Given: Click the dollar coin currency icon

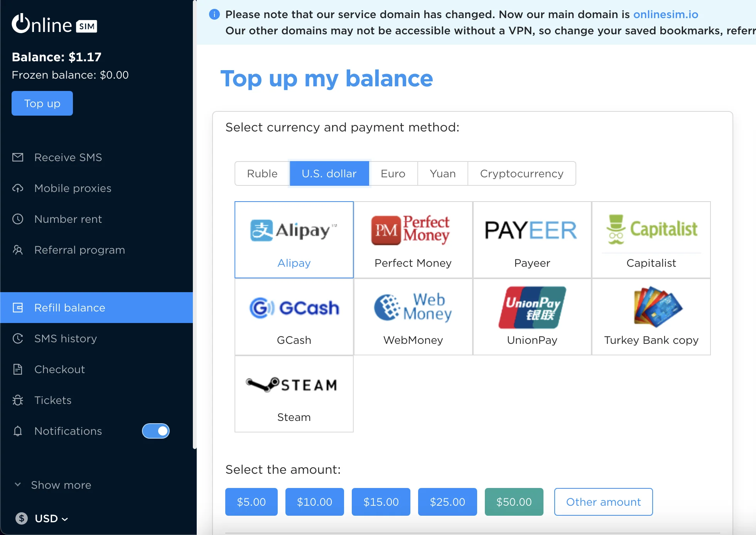Looking at the screenshot, I should [x=22, y=518].
